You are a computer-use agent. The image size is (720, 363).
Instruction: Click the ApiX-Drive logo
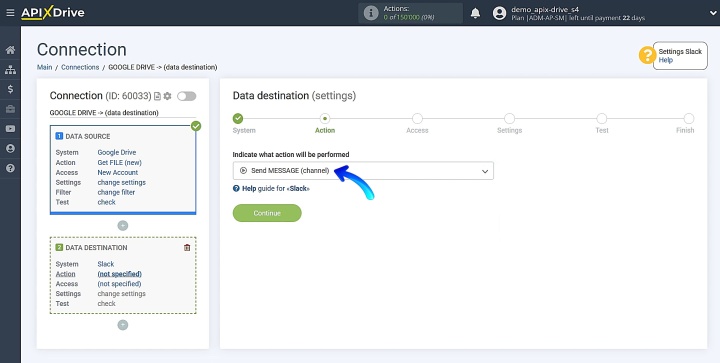click(53, 13)
